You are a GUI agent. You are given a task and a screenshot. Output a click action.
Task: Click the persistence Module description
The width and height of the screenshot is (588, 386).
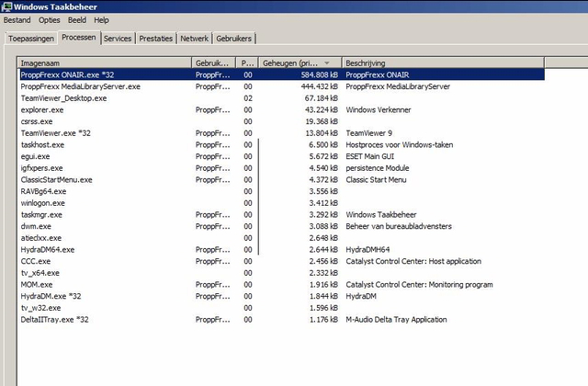click(378, 168)
